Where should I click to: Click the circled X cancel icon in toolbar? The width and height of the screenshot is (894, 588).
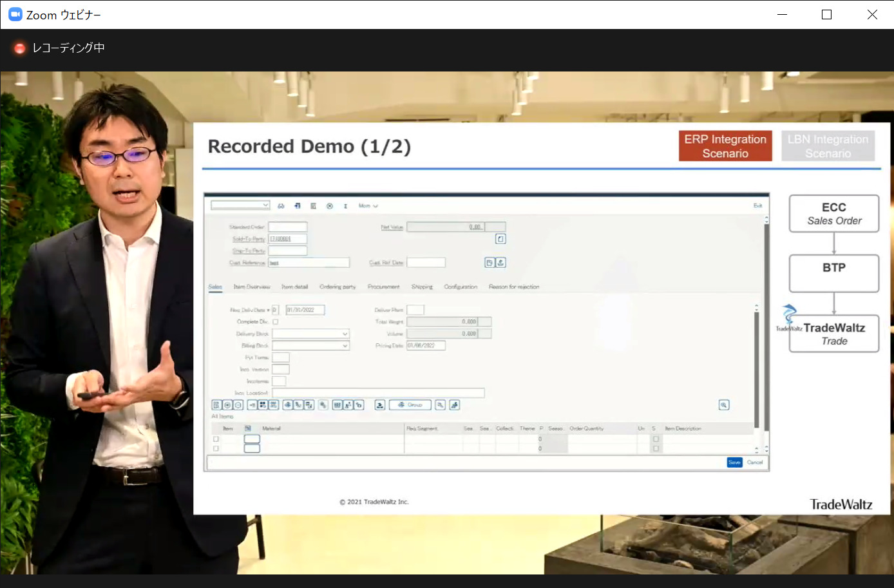coord(330,206)
